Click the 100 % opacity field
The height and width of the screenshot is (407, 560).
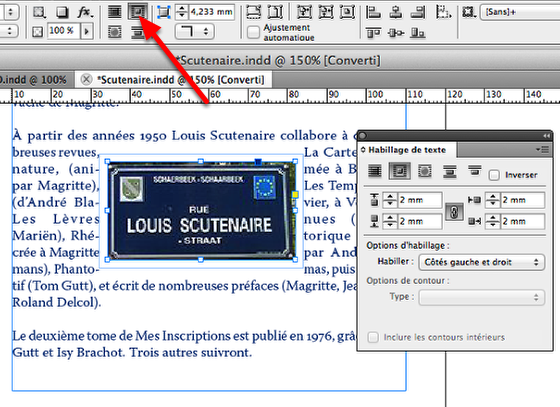pos(64,31)
